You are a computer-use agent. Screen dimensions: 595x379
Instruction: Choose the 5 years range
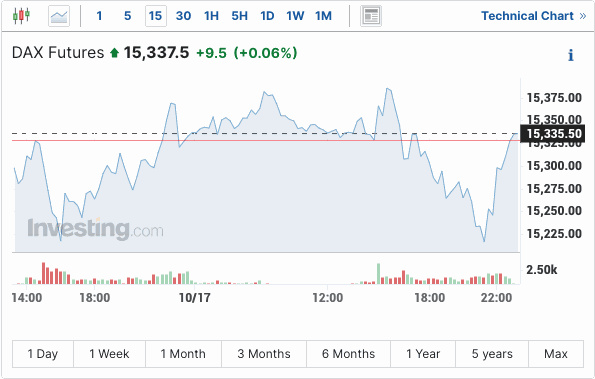click(x=492, y=354)
